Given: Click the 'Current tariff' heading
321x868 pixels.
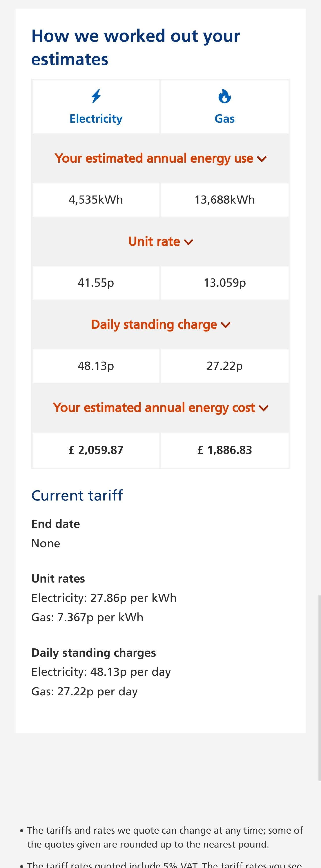Looking at the screenshot, I should click(x=77, y=496).
